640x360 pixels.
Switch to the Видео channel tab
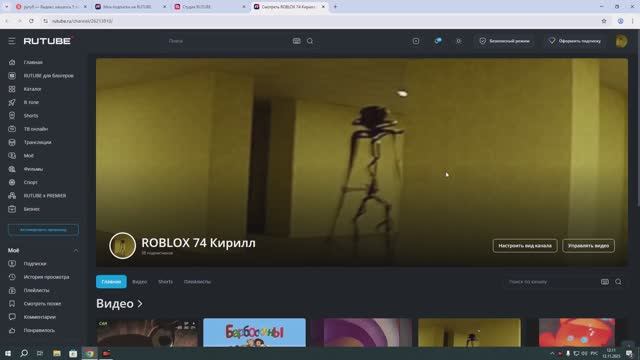pyautogui.click(x=140, y=282)
